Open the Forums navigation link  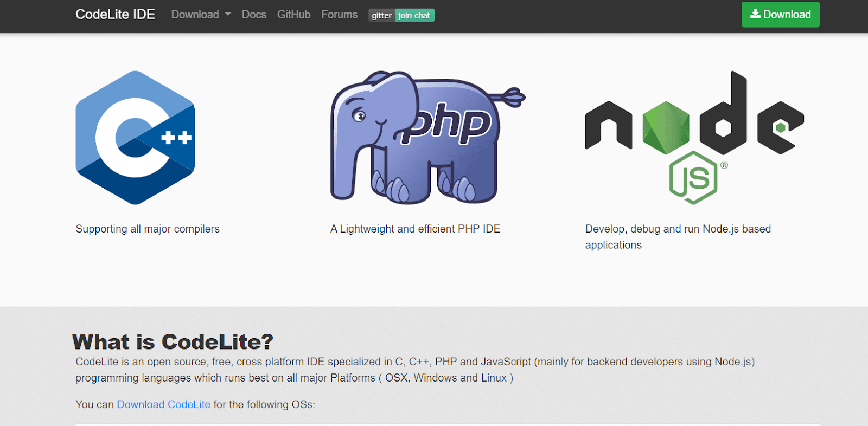[339, 15]
